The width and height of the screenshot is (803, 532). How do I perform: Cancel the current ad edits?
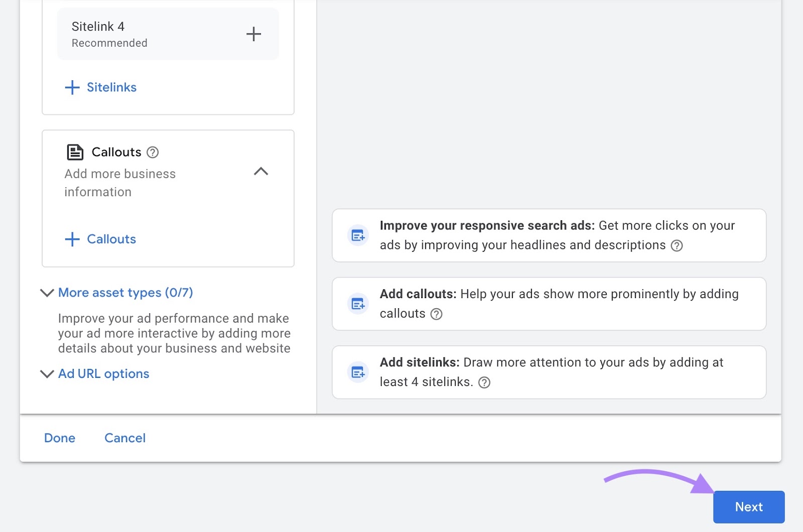124,438
